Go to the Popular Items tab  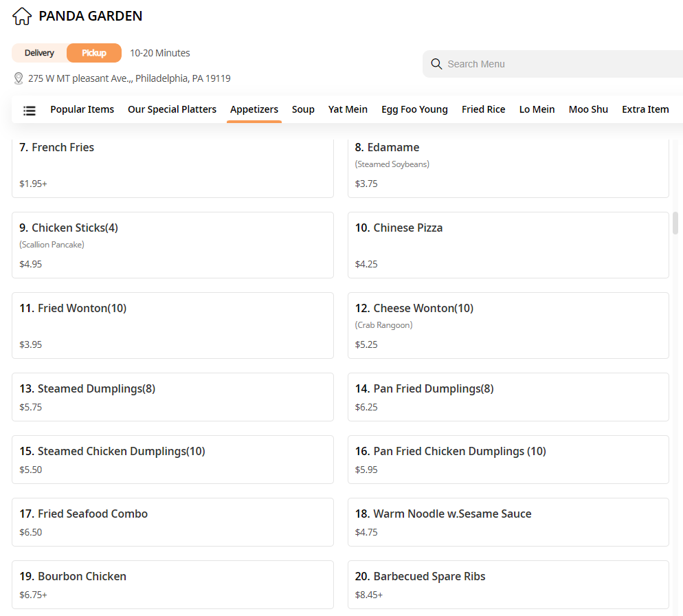coord(82,109)
